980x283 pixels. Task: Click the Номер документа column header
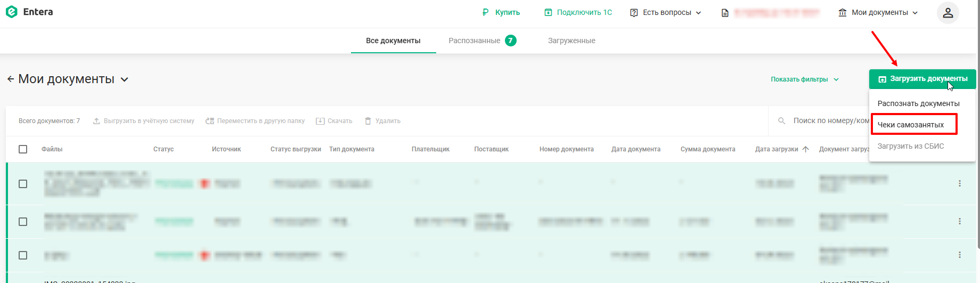[x=566, y=149]
